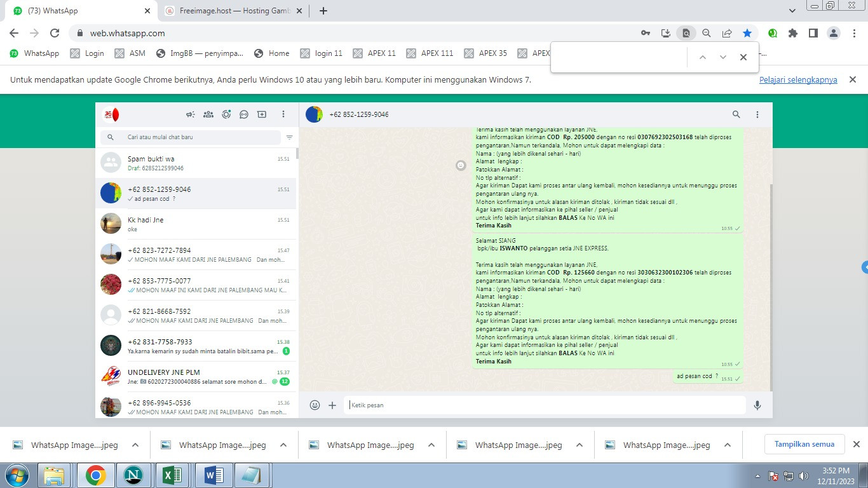This screenshot has width=868, height=488.
Task: Attach a file with plus icon
Action: pyautogui.click(x=332, y=405)
